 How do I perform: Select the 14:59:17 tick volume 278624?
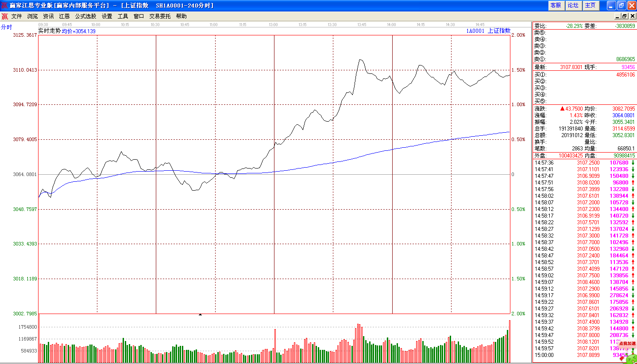619,295
